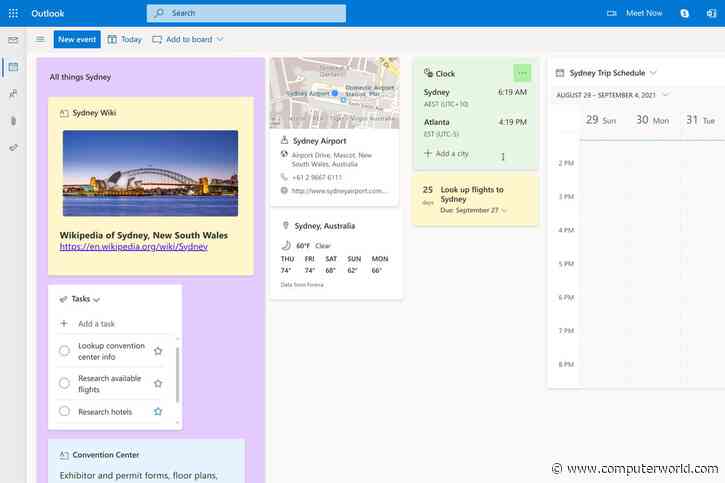Viewport: 725px width, 483px height.
Task: Click the Sydney Airport location icon
Action: point(284,141)
